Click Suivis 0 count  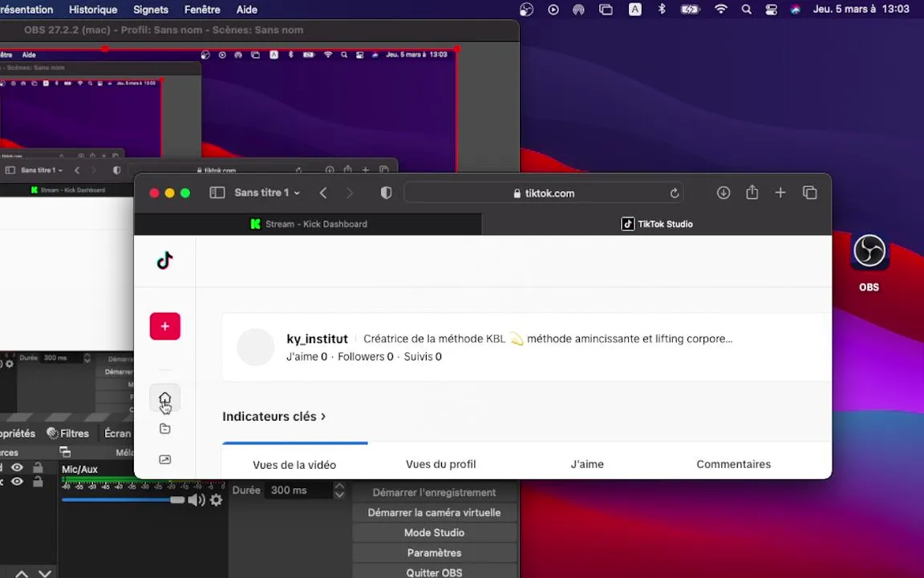point(423,356)
